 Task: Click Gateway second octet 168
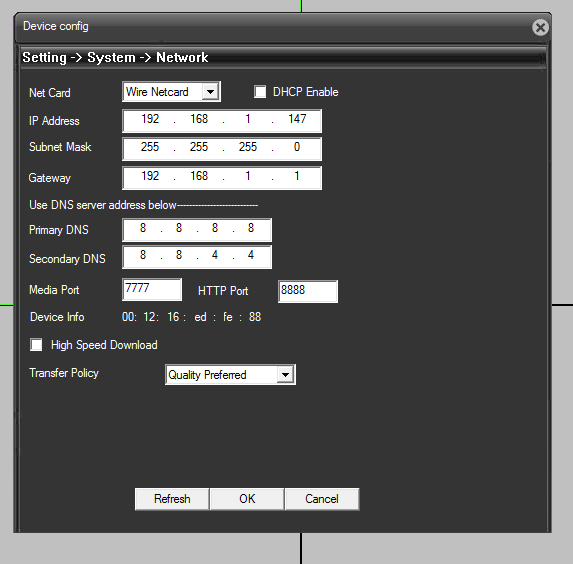[199, 176]
